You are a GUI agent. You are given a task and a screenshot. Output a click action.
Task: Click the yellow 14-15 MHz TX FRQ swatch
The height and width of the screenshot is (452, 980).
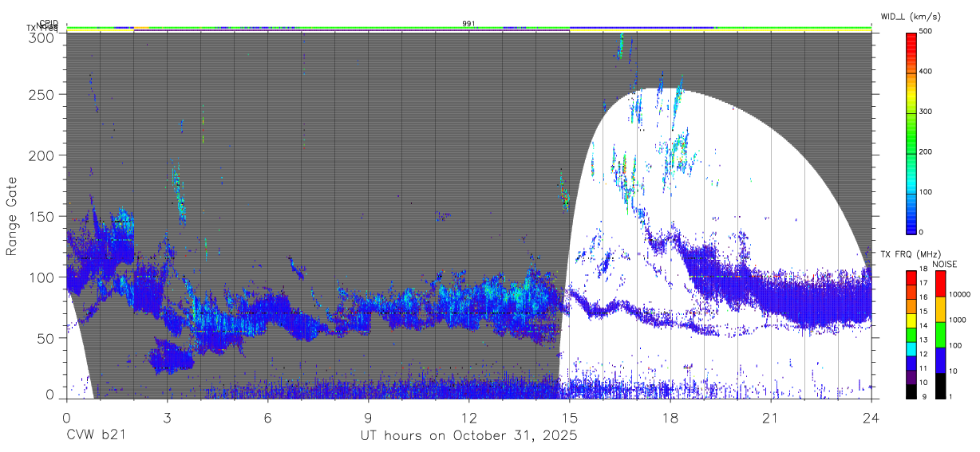click(x=911, y=320)
